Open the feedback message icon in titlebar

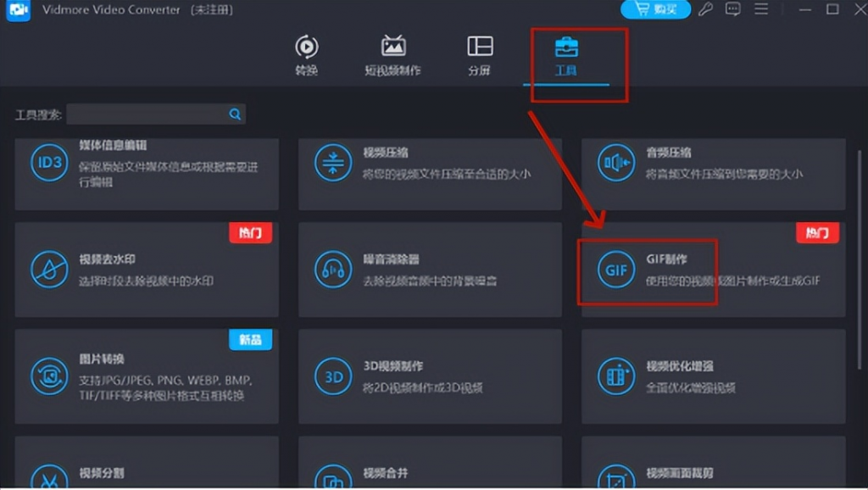point(732,10)
